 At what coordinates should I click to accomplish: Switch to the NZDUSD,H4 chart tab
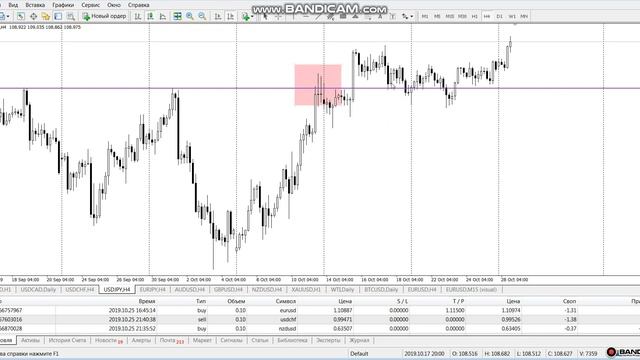(267, 289)
